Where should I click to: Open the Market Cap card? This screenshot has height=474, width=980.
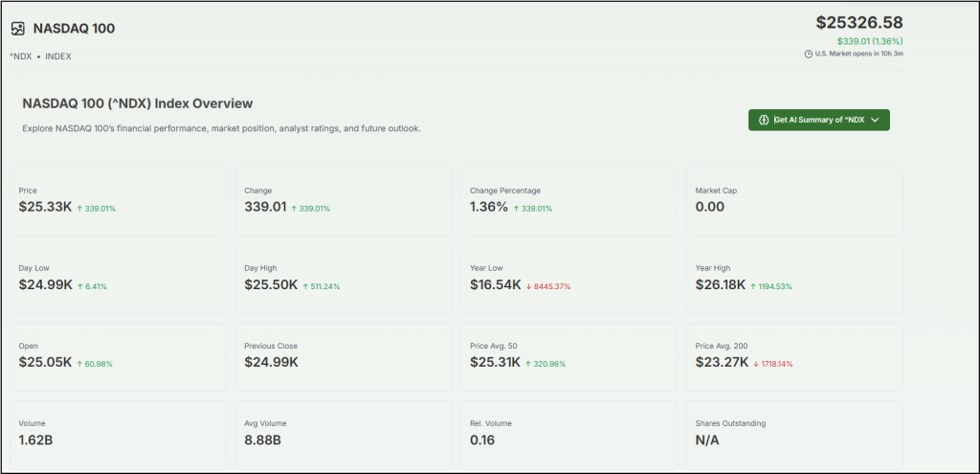[793, 201]
